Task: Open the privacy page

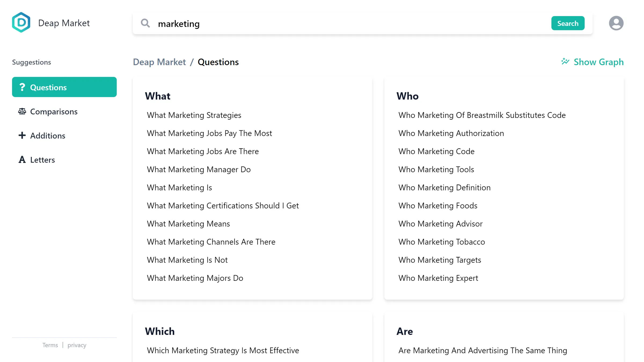Action: [77, 345]
